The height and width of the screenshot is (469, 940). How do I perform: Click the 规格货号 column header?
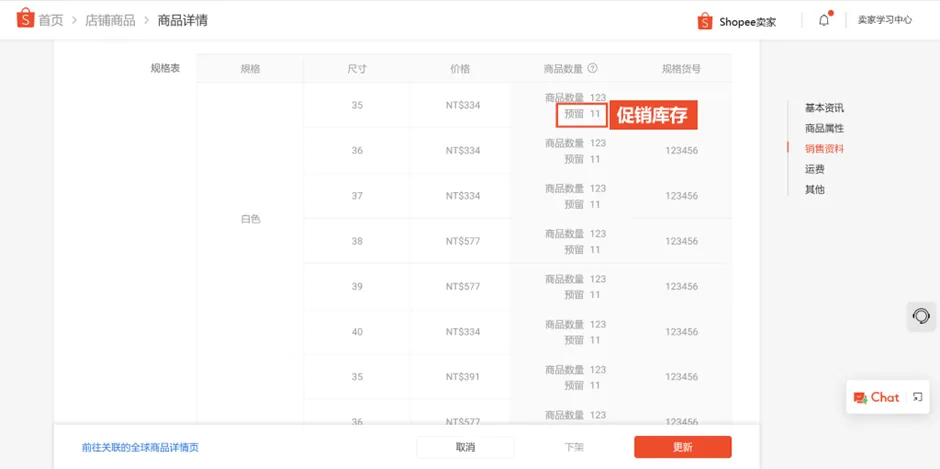click(681, 69)
